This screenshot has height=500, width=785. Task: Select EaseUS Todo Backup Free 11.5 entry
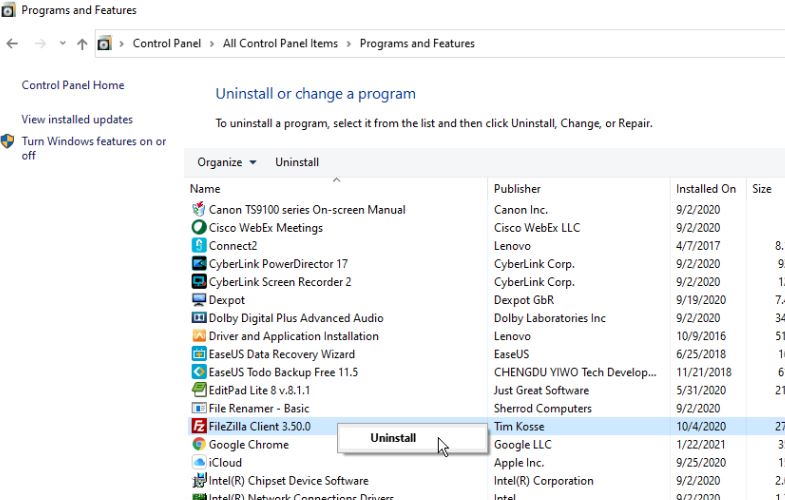point(283,371)
